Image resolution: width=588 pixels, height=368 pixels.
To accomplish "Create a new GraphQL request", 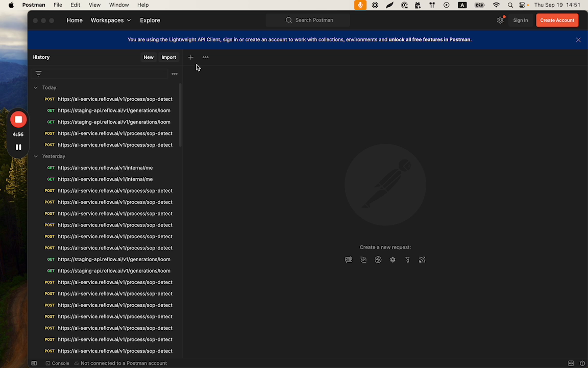I will [x=393, y=260].
